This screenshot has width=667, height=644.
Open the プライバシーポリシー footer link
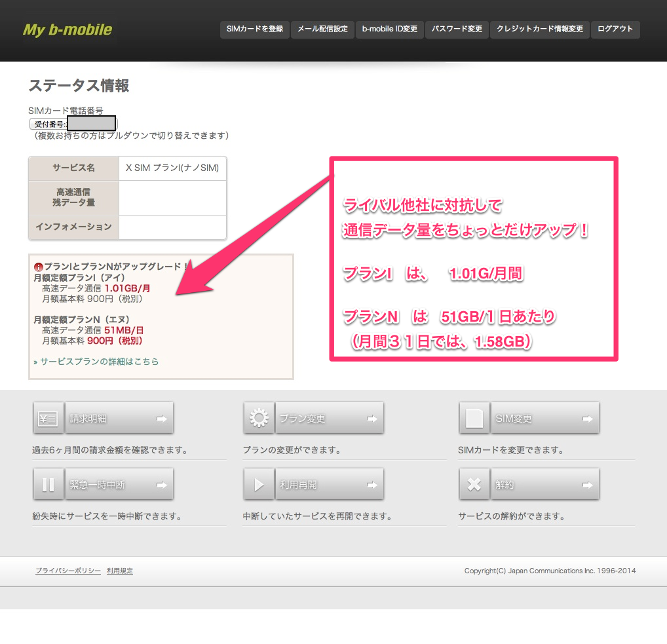68,571
